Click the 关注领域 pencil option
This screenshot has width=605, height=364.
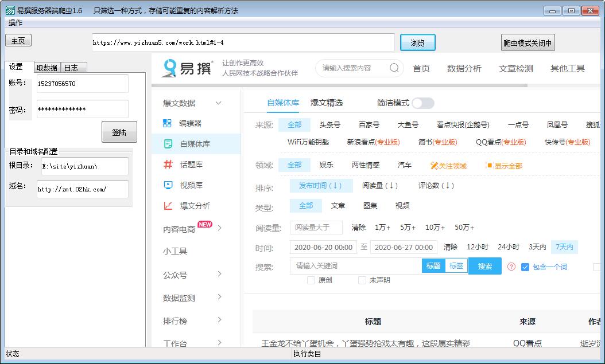[448, 166]
